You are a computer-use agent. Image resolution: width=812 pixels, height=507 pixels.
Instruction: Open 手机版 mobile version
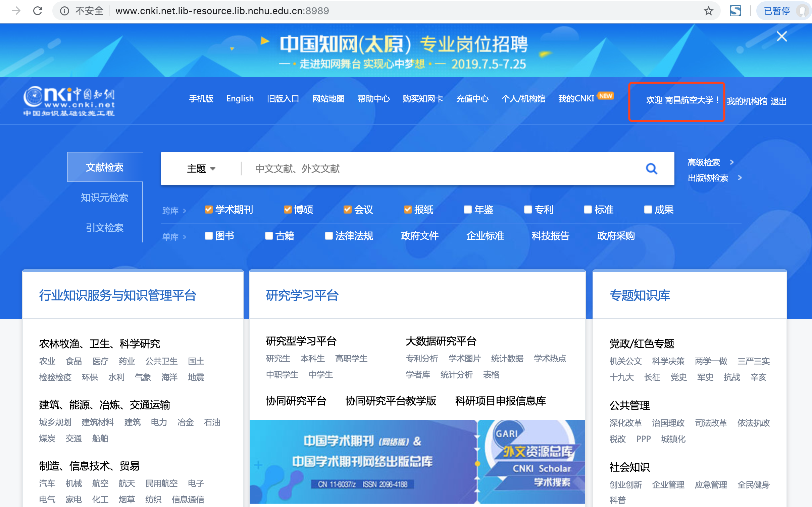(201, 98)
